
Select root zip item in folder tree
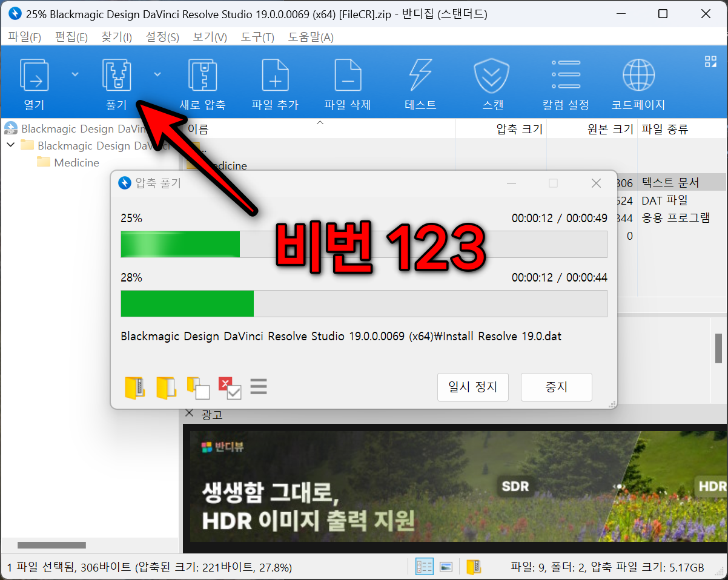[76, 128]
